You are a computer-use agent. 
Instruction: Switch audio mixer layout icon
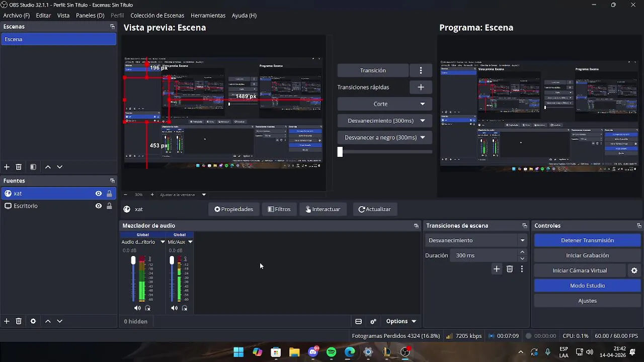358,321
